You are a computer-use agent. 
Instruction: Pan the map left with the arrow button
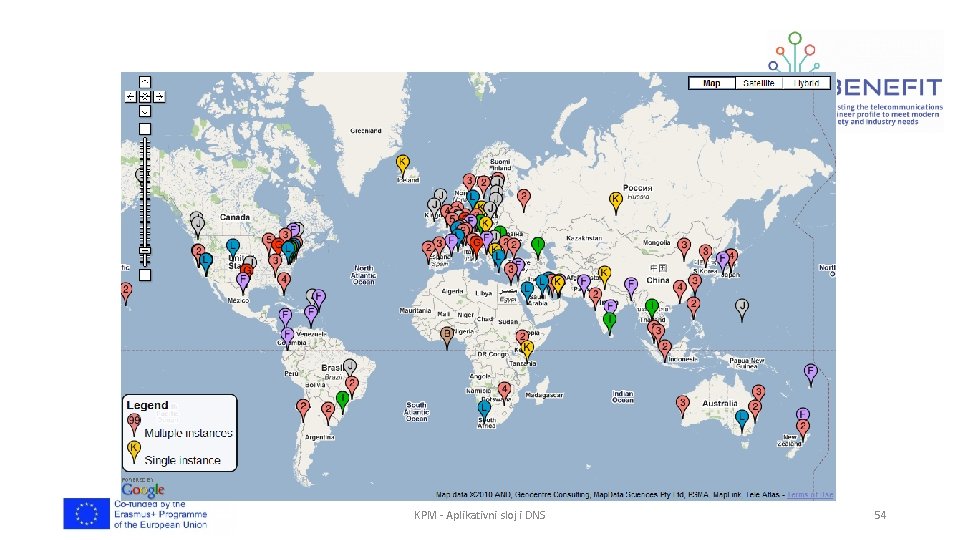[x=130, y=97]
